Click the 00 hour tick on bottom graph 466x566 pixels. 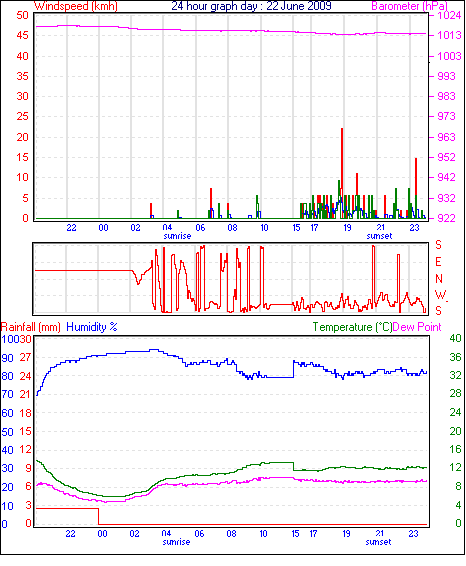103,534
